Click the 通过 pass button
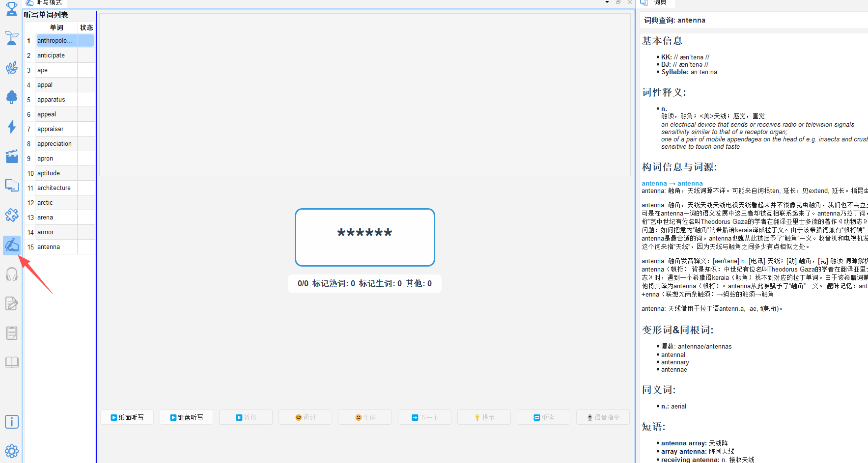This screenshot has width=868, height=463. pos(306,417)
